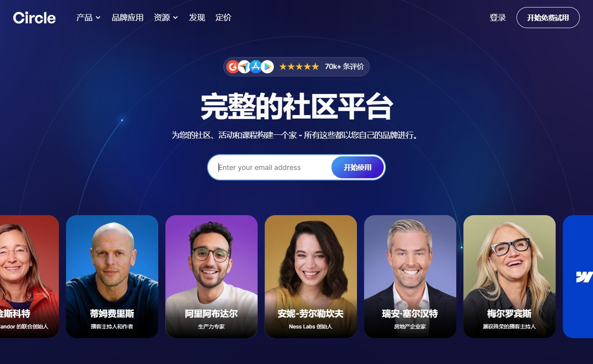Click the Webflow logo card
Screen dimensions: 593x364
(578, 277)
